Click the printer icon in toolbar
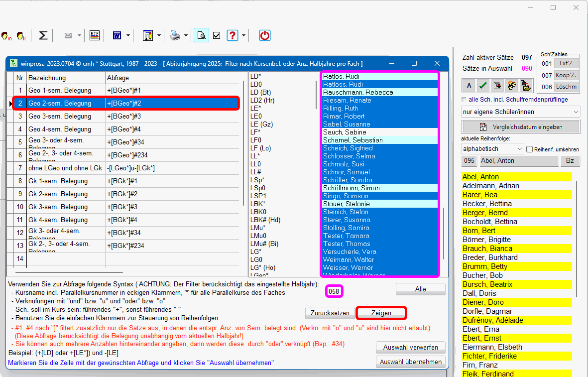588x377 pixels. pyautogui.click(x=175, y=35)
